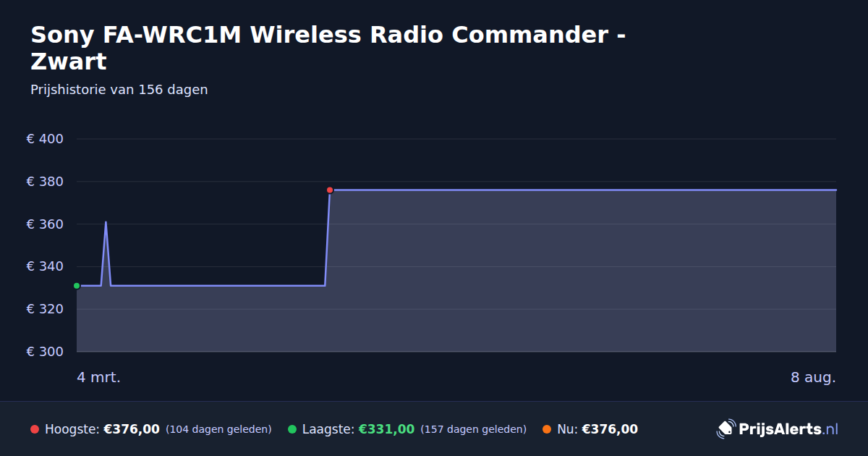The width and height of the screenshot is (868, 456).
Task: Click the € 300 axis label
Action: pos(46,352)
